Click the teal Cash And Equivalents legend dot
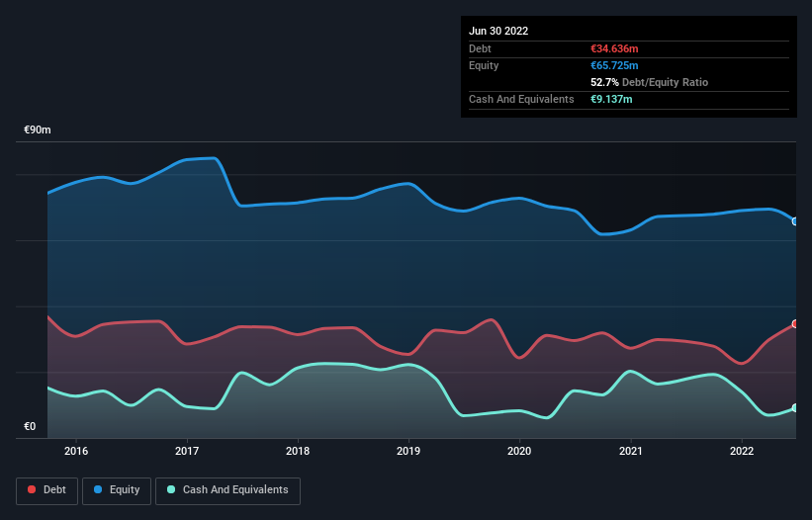This screenshot has width=812, height=520. (x=171, y=489)
